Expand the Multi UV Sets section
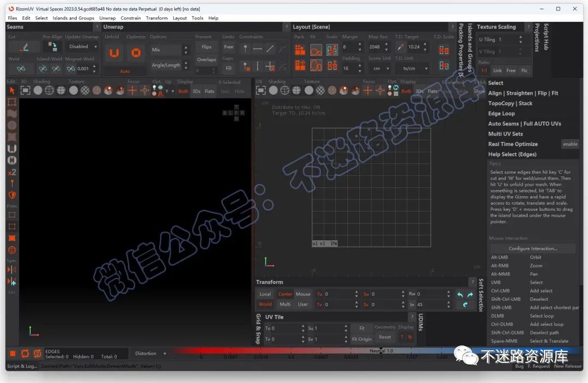The width and height of the screenshot is (588, 383). point(505,134)
